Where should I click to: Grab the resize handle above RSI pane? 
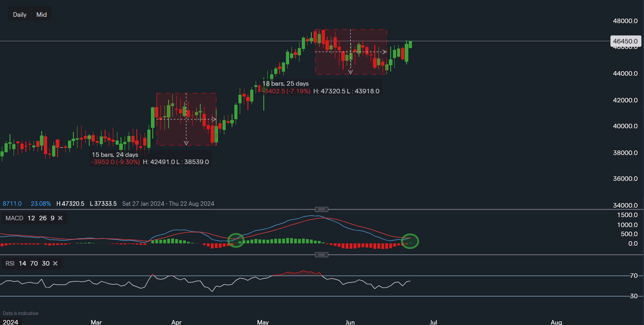tap(322, 255)
